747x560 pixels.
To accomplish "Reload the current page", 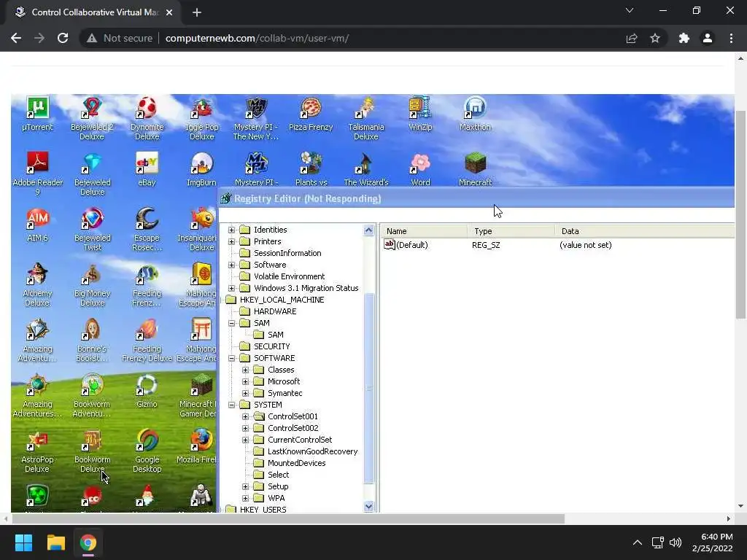I will pos(63,38).
